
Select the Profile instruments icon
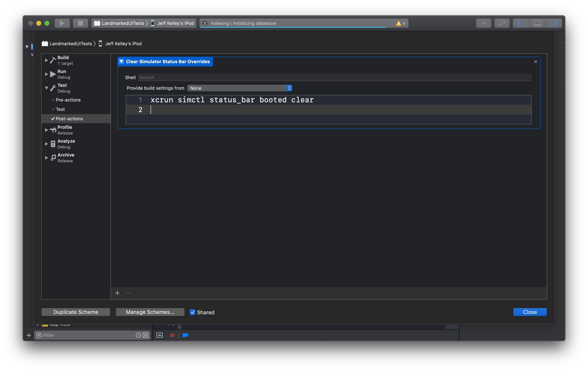click(53, 130)
